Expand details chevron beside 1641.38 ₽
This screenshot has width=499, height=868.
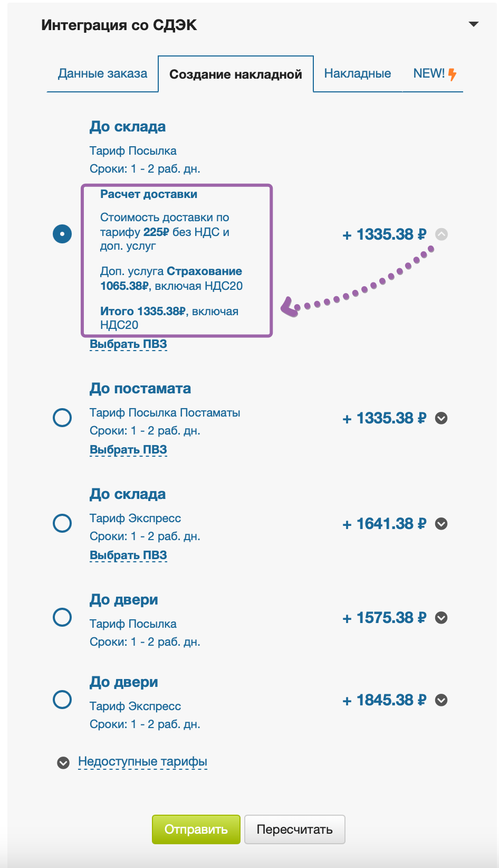pos(442,524)
